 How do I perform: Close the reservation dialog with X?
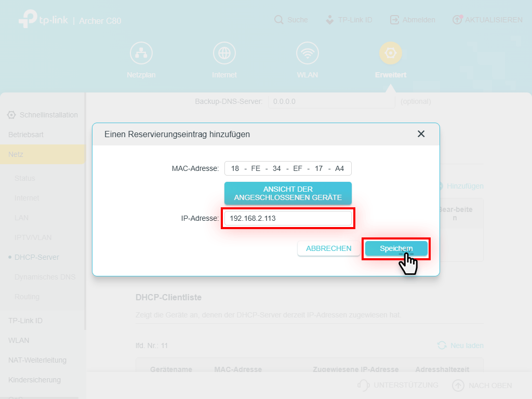point(421,134)
